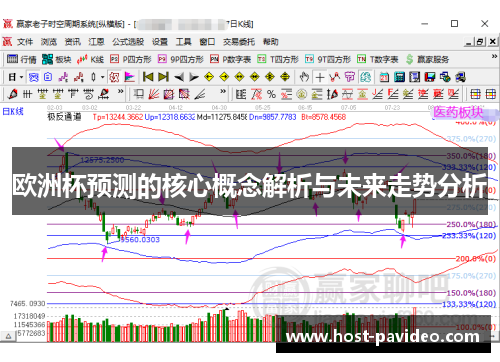
Task: Open the 日 period dropdown arrow
Action: 21,77
